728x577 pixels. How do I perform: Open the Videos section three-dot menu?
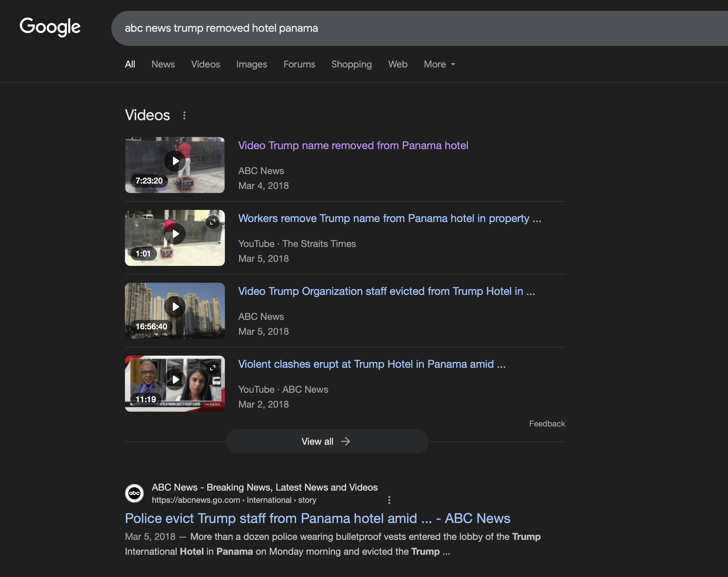pos(184,115)
